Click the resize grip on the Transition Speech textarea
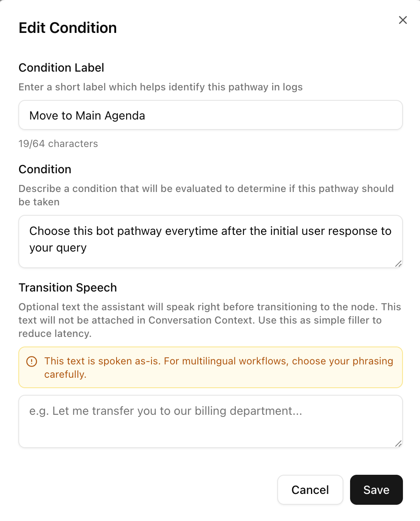 399,443
